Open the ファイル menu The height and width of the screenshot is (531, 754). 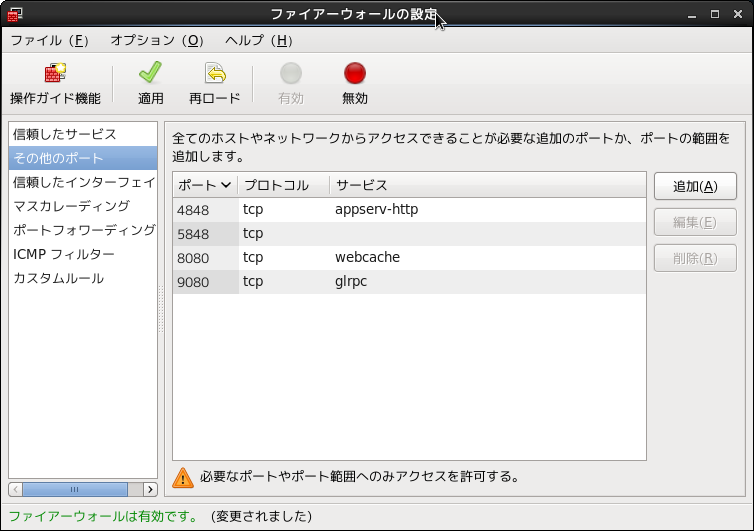pos(49,41)
